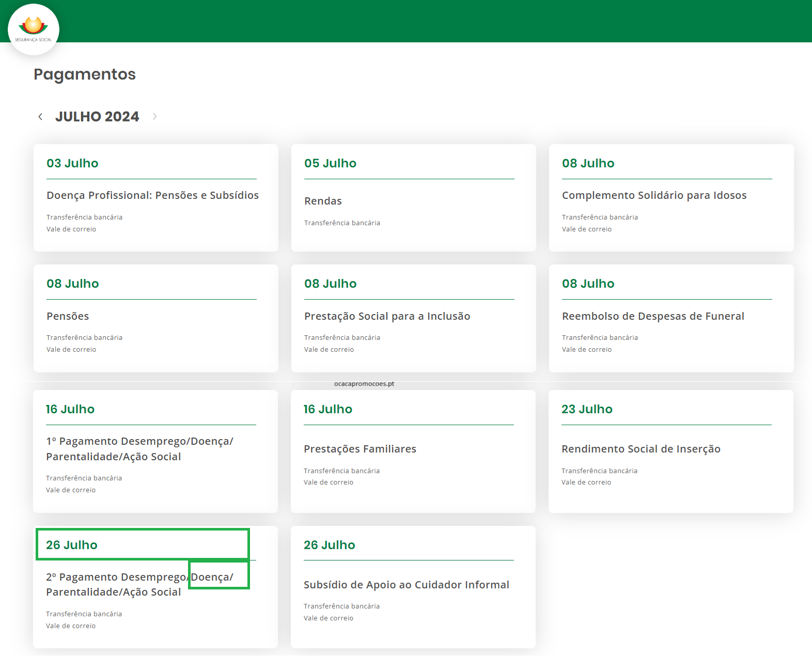Click the 03 Julho date heading
Viewport: 812px width, 670px height.
(72, 163)
